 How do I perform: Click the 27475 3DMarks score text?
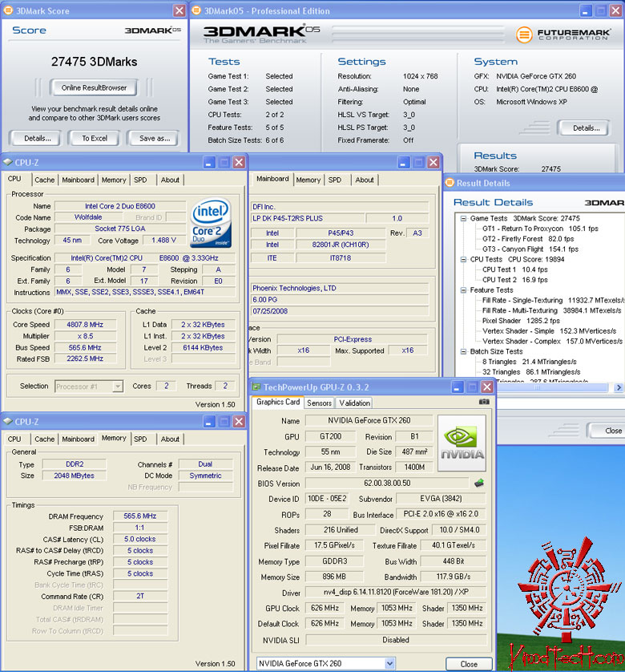click(x=95, y=62)
